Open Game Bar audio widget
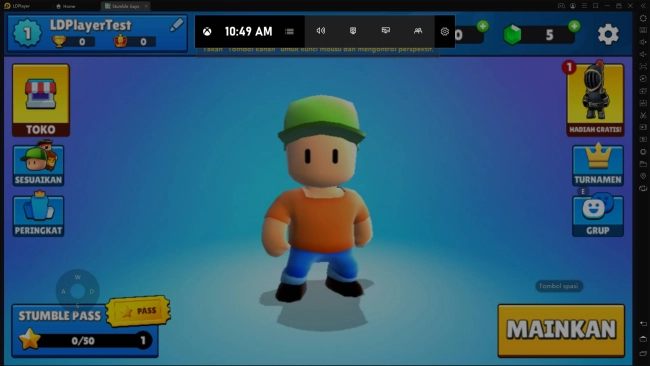650x366 pixels. [320, 31]
